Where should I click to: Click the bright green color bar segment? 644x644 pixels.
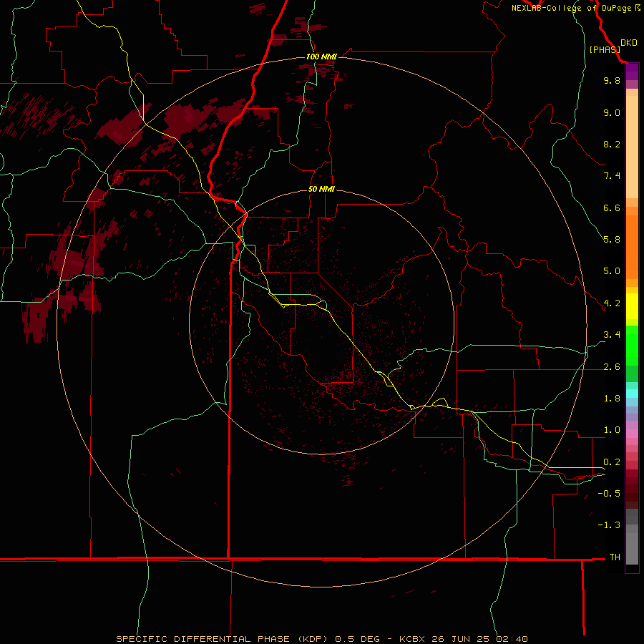click(x=632, y=345)
